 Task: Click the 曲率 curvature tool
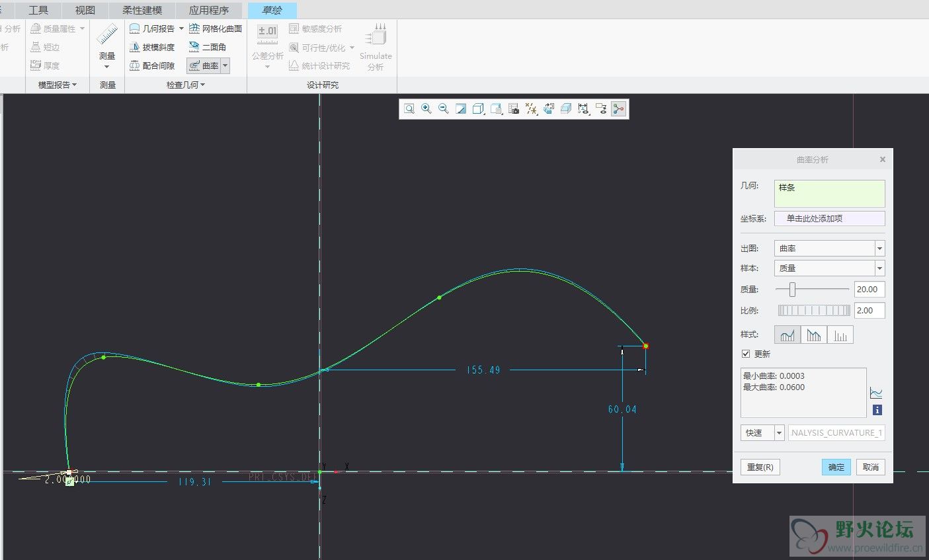[204, 65]
